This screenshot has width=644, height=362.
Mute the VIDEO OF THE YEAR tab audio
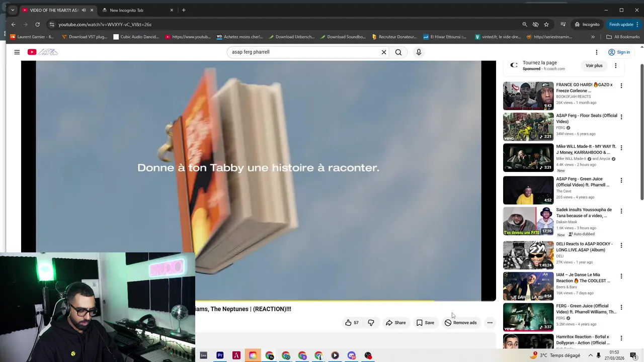84,10
